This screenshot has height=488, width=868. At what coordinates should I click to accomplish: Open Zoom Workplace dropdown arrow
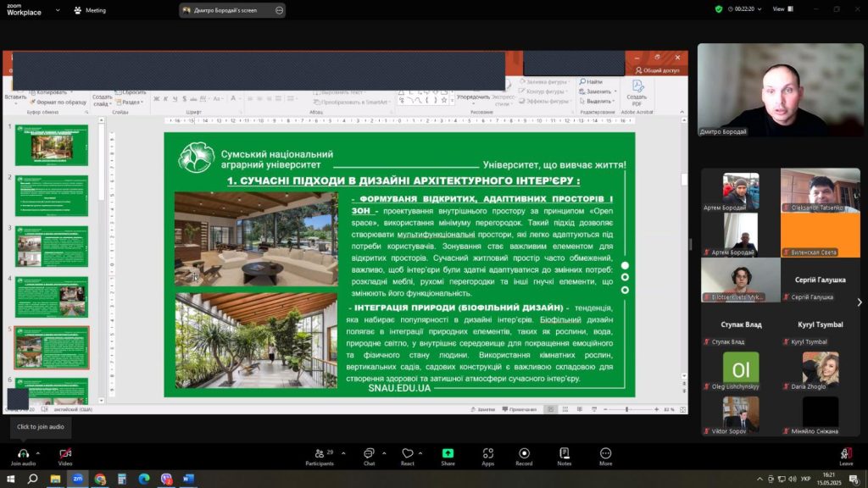coord(58,10)
